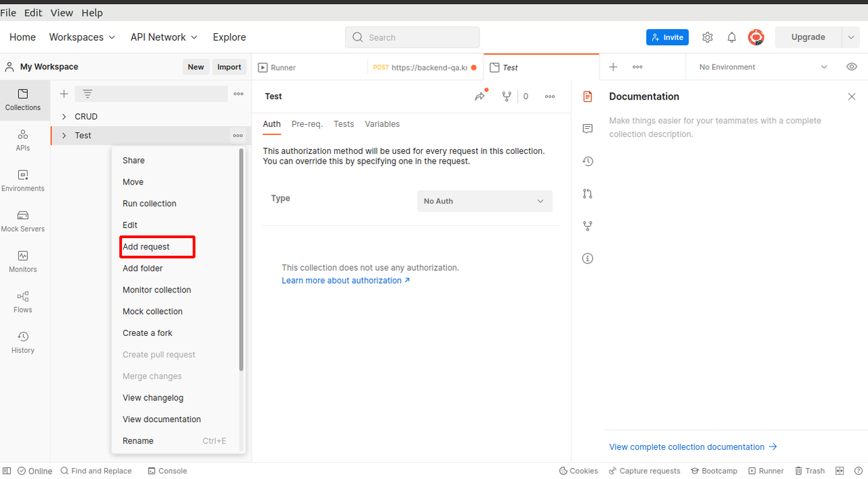Click the Import button
Image resolution: width=868 pixels, height=479 pixels.
pyautogui.click(x=229, y=66)
